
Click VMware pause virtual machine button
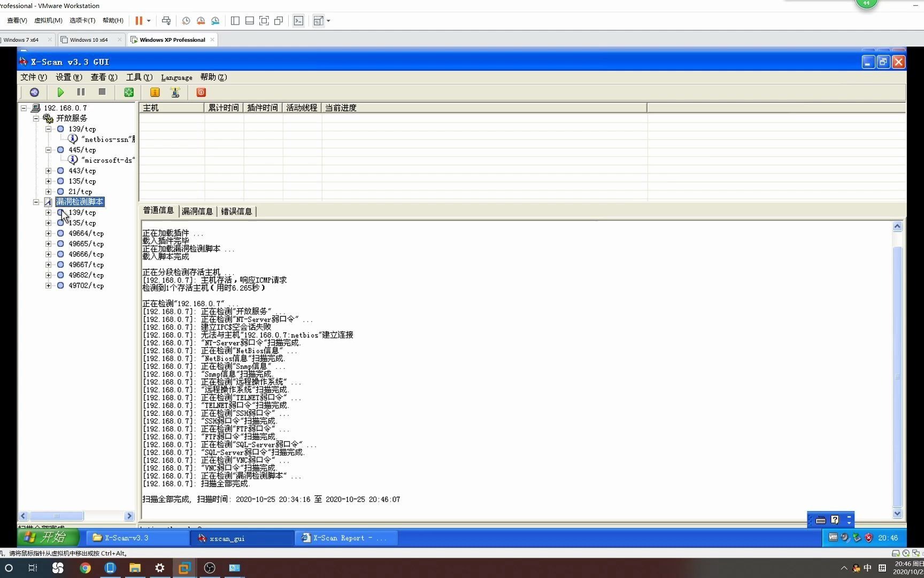pyautogui.click(x=138, y=21)
